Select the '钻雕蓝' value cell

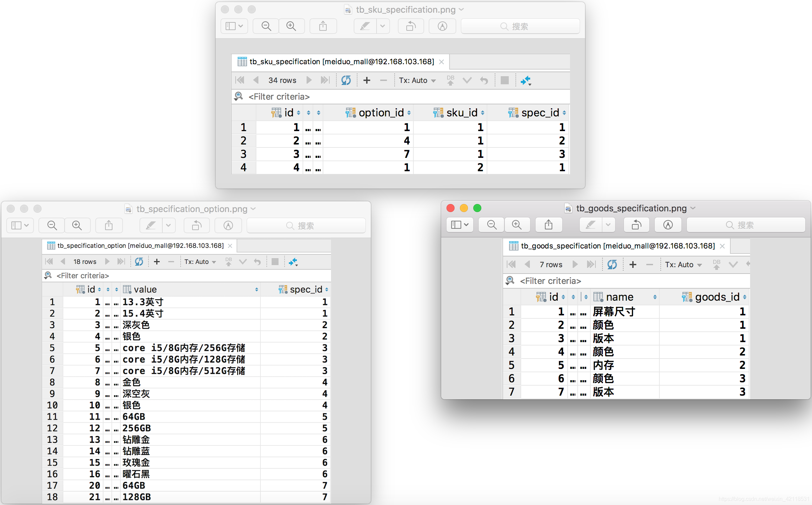click(x=191, y=451)
